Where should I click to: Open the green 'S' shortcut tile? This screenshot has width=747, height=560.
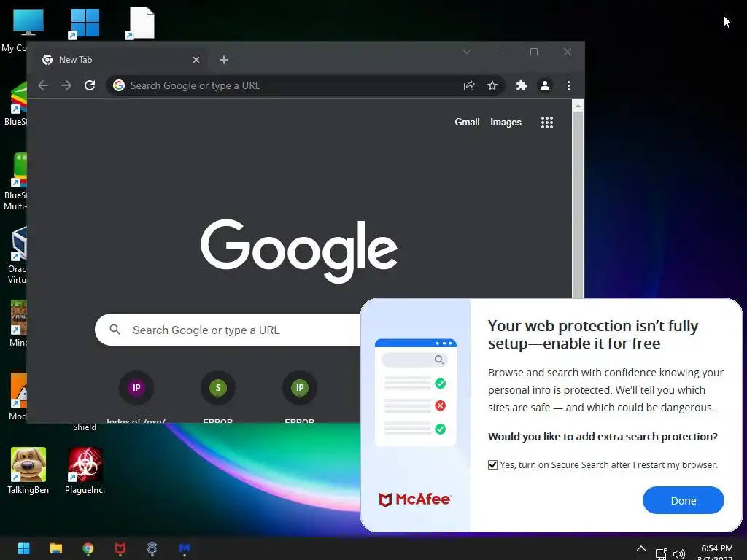tap(218, 396)
